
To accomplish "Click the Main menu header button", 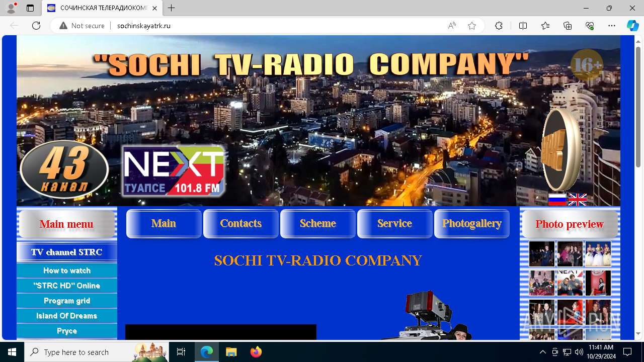I will coord(66,224).
